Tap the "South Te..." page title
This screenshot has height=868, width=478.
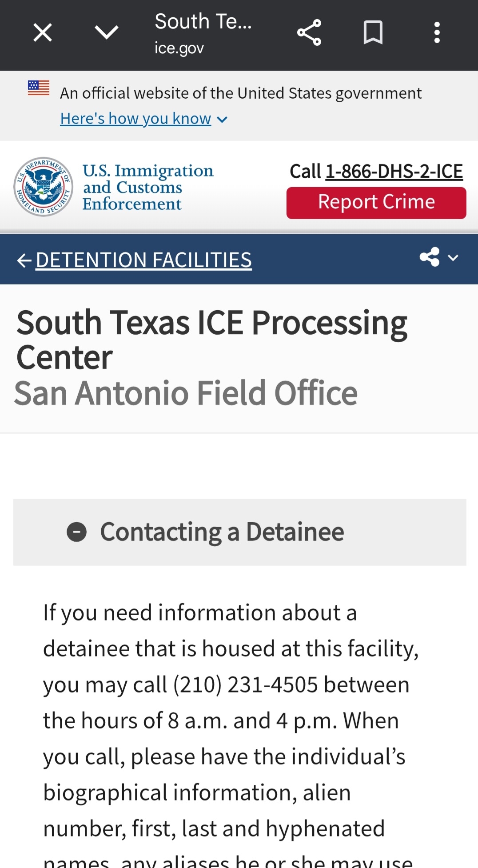203,21
